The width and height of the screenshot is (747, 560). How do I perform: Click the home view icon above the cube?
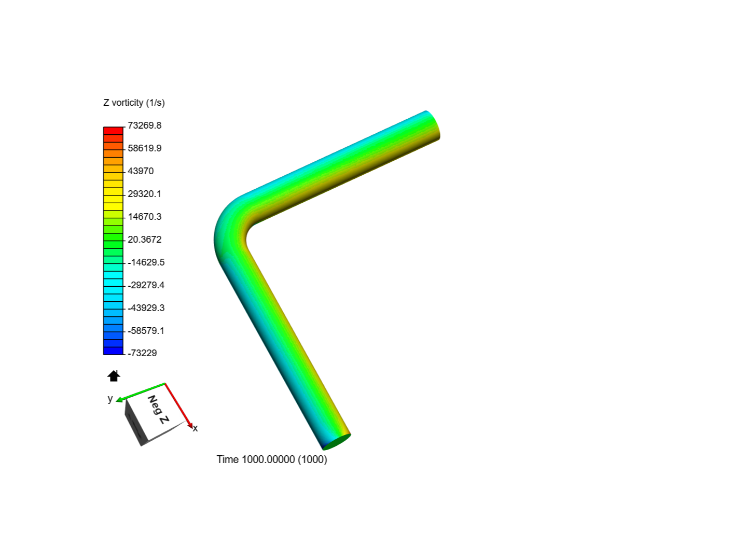pos(114,376)
